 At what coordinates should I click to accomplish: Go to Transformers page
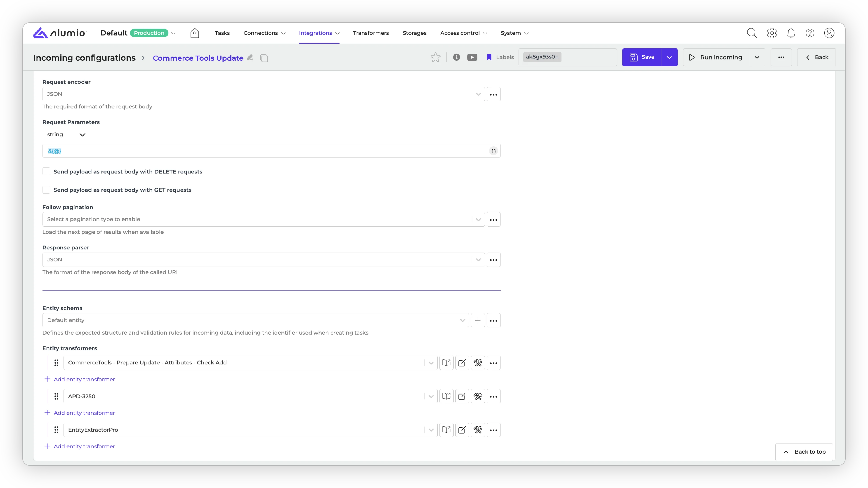[x=371, y=33]
